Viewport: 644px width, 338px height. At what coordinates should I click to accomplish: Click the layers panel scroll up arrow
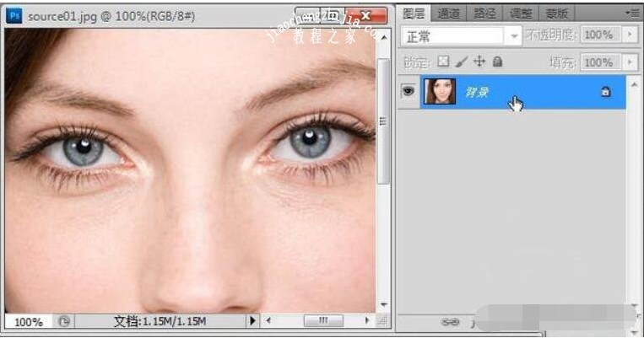click(634, 85)
